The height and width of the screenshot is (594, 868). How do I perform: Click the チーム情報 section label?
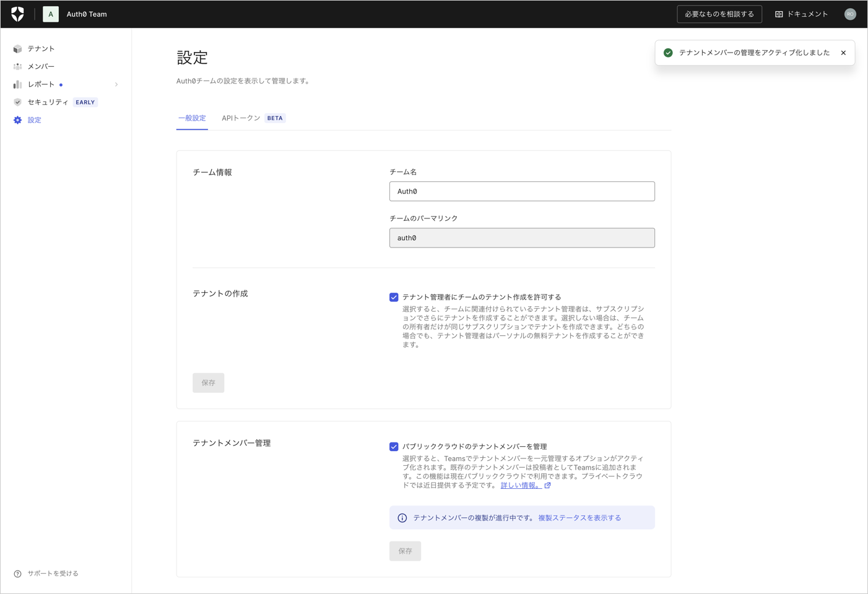pyautogui.click(x=212, y=173)
